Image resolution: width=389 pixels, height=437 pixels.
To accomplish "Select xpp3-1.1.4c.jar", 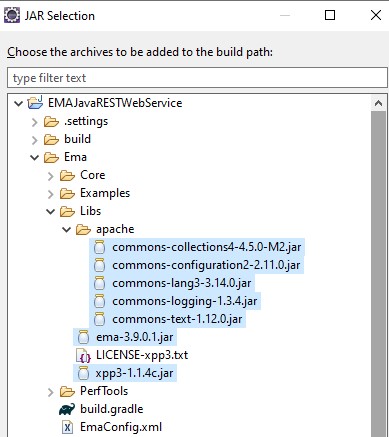I will (x=135, y=373).
